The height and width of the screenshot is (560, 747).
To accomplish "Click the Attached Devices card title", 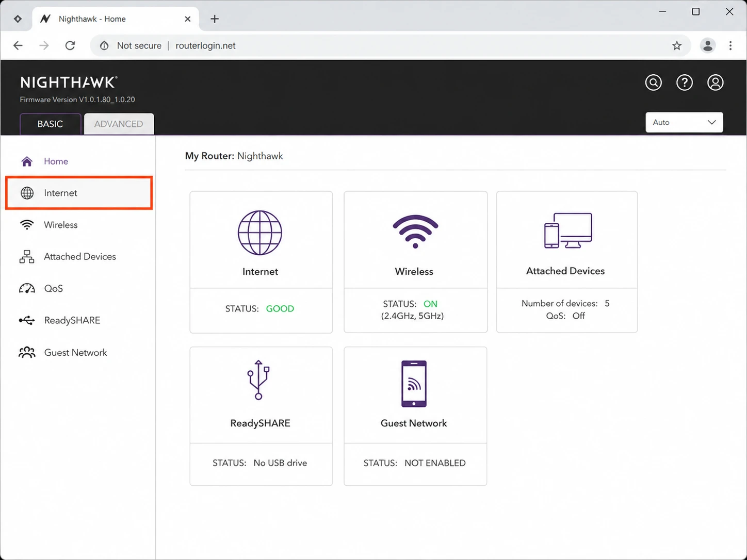I will click(x=565, y=271).
